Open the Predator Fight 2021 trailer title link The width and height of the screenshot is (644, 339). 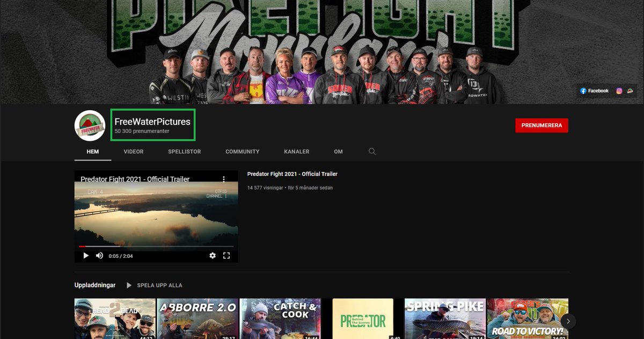coord(292,174)
